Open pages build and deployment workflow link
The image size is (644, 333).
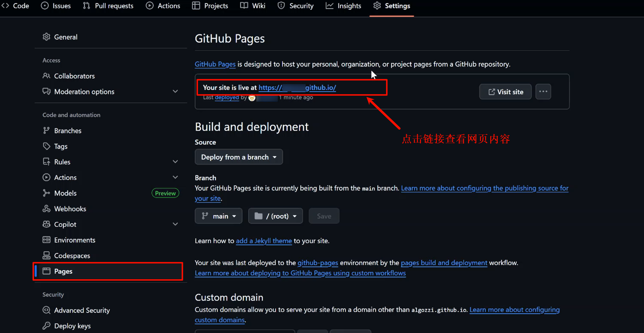click(444, 263)
